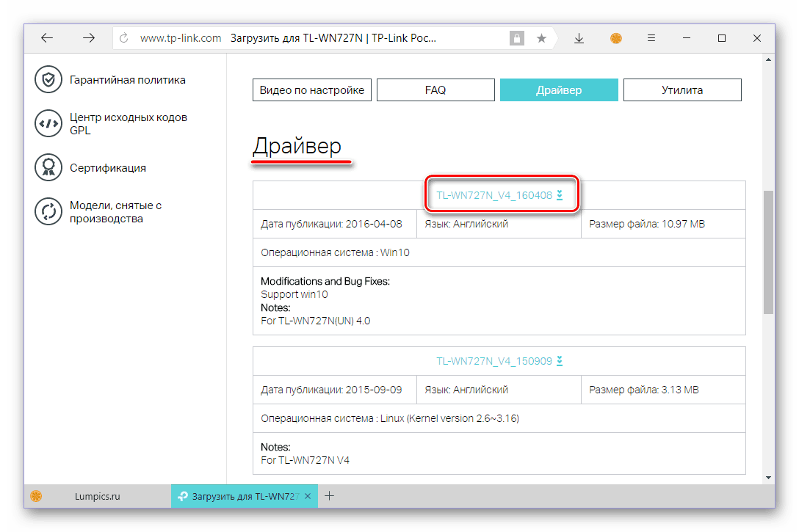Close the Загрузить для TL-WN727 tab
The width and height of the screenshot is (799, 532).
(x=308, y=496)
